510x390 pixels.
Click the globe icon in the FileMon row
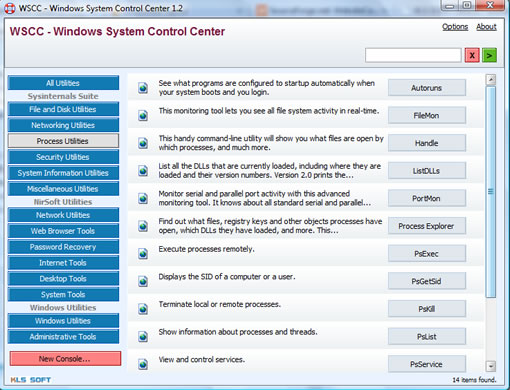click(x=143, y=115)
